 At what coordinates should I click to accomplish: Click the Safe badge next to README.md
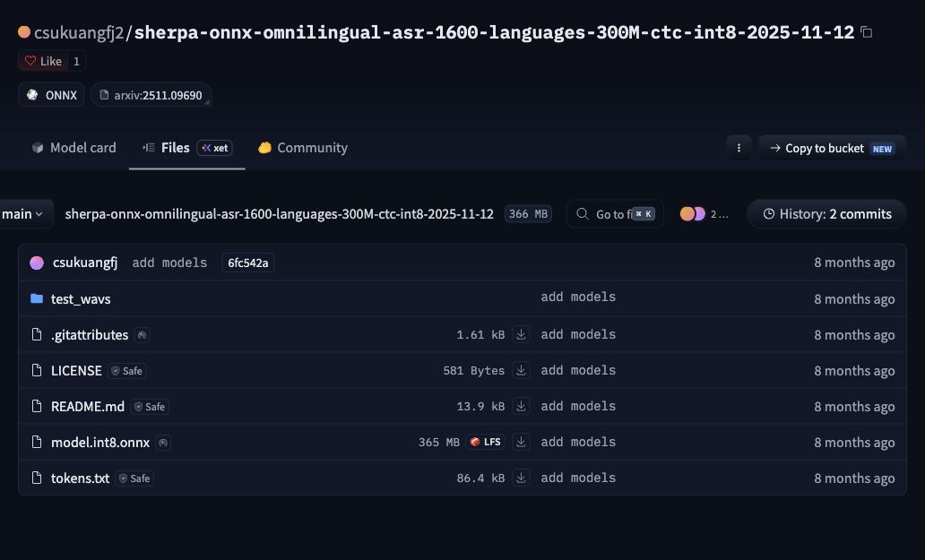[150, 407]
